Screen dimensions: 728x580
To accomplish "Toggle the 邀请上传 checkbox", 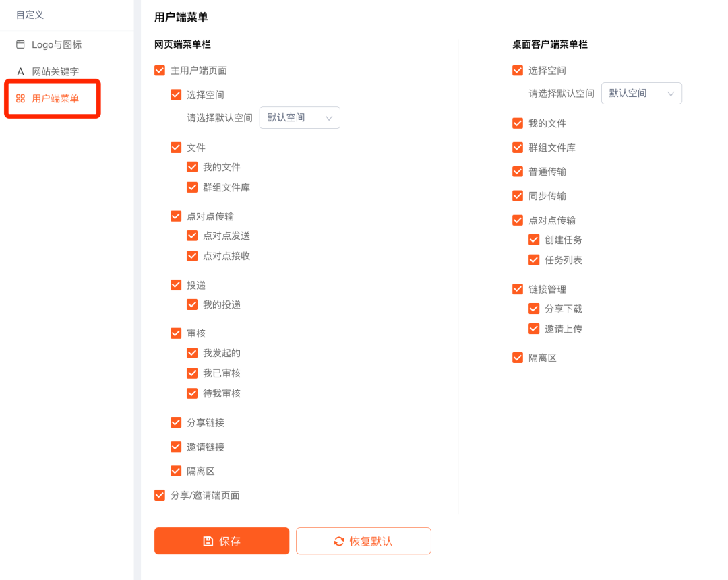I will pos(534,329).
